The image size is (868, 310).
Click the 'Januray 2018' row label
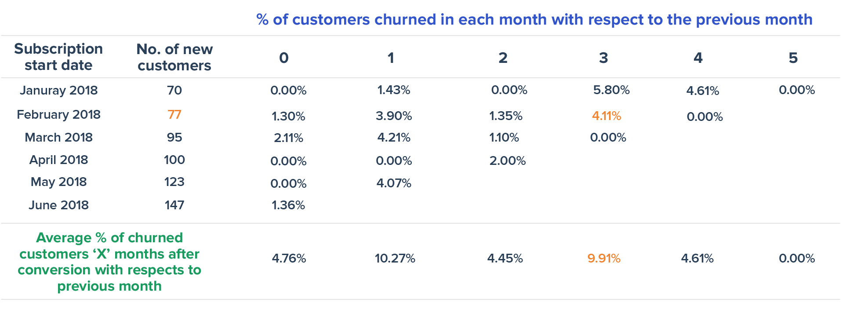point(58,90)
